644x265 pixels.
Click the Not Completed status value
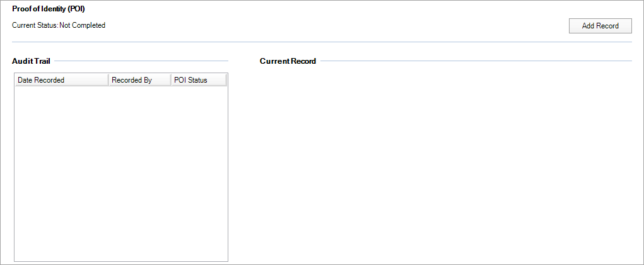(83, 25)
